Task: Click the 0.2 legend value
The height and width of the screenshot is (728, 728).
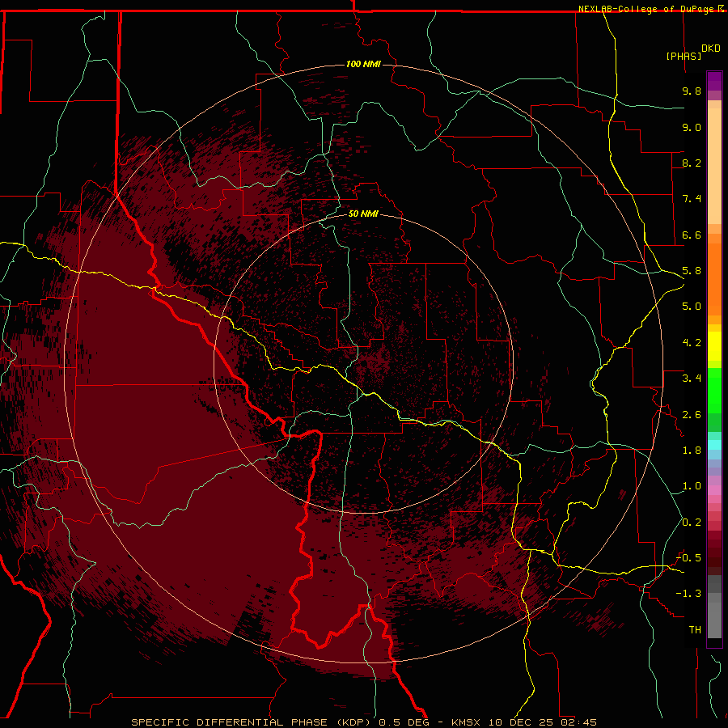Action: click(x=692, y=523)
